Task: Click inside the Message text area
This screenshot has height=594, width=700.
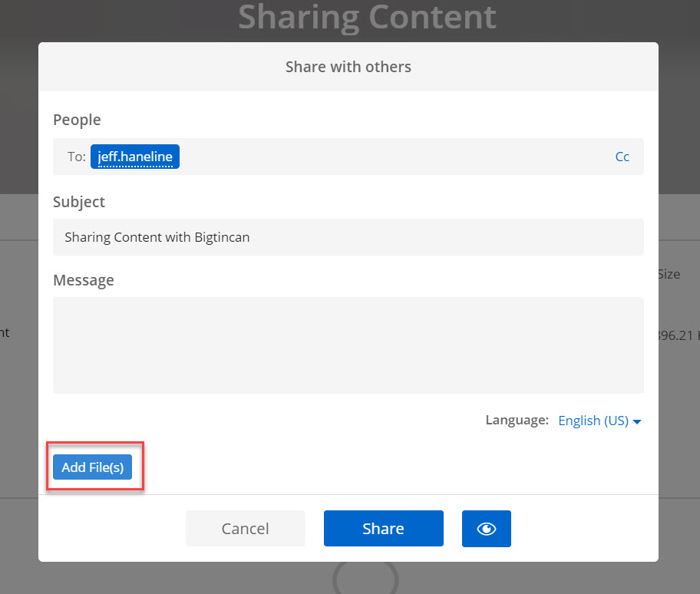Action: [348, 345]
